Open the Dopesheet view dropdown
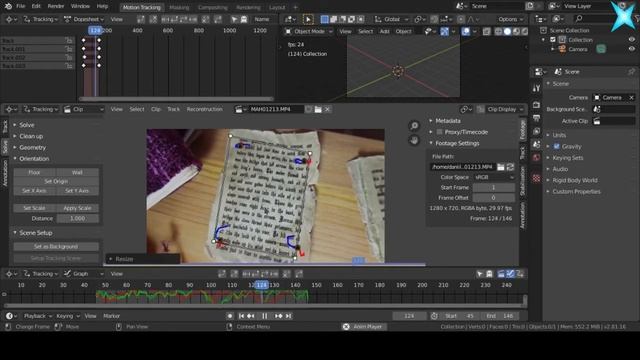Viewport: 640px width, 360px height. tap(84, 19)
